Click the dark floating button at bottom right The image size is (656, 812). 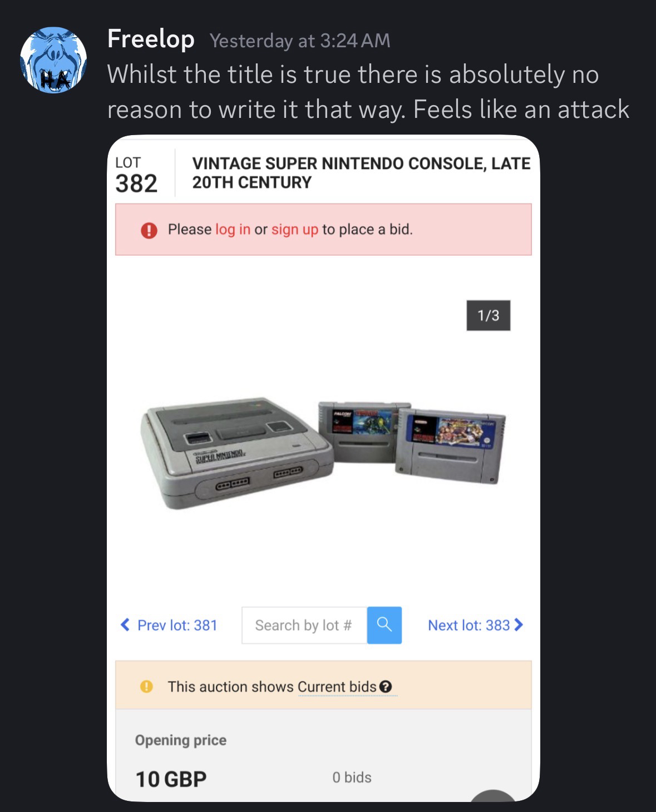coord(493,796)
